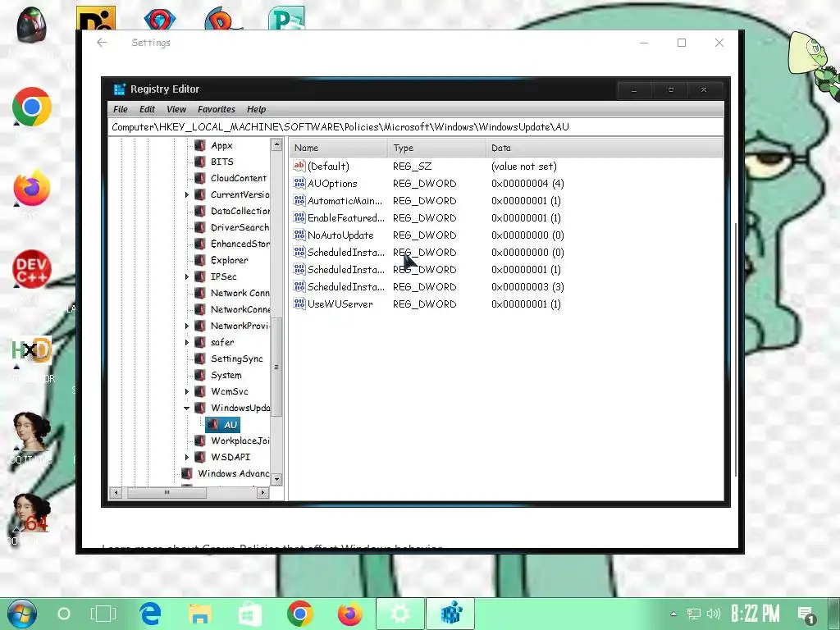Click the NoAutoUpdate data value 0x00000000
The width and height of the screenshot is (840, 630).
527,235
